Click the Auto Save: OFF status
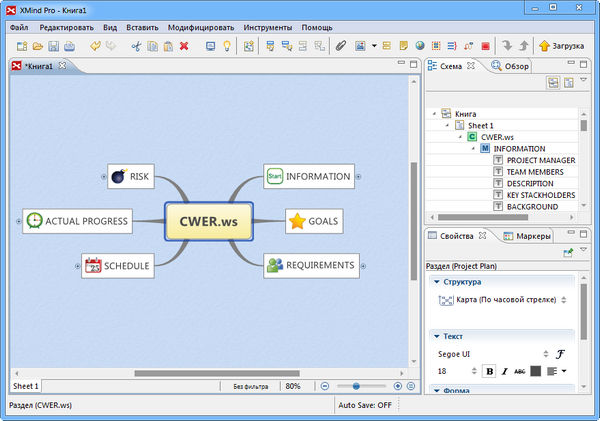 click(365, 407)
